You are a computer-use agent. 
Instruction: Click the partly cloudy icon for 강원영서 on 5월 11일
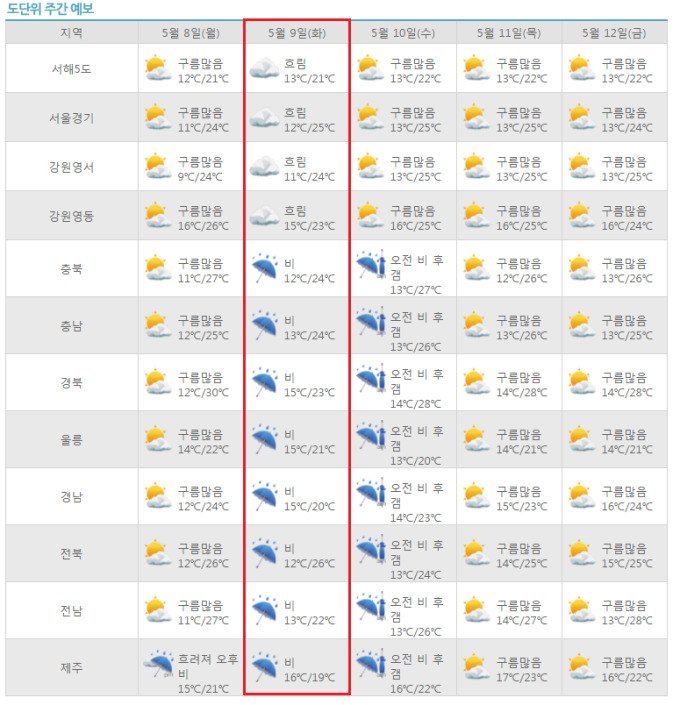477,166
